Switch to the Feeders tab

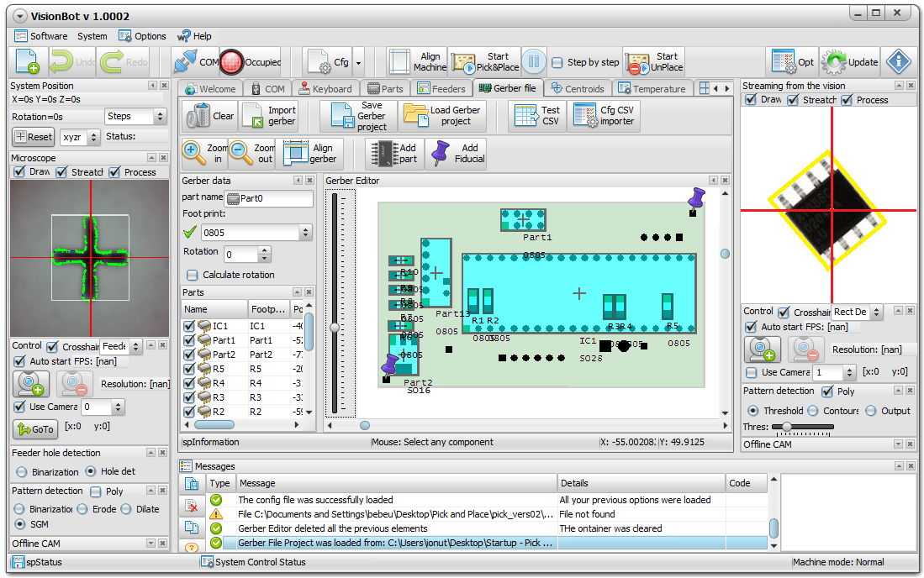[441, 88]
